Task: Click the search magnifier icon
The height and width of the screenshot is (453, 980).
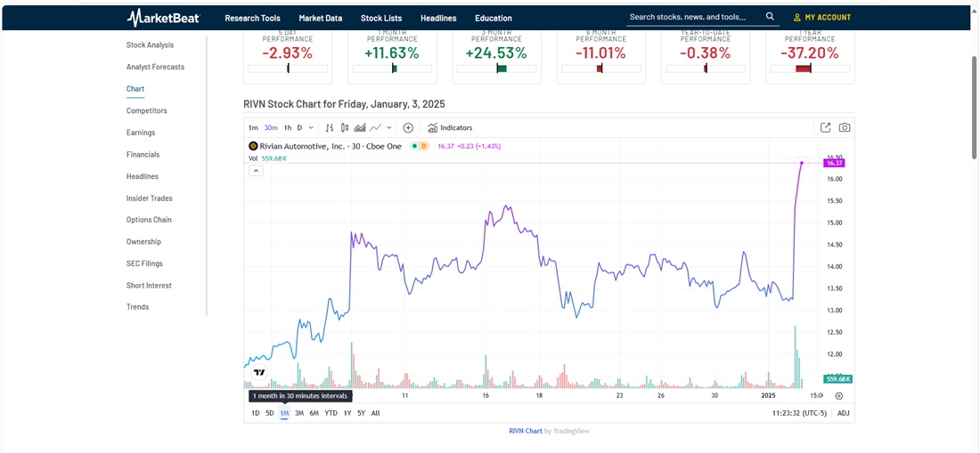Action: click(x=770, y=17)
